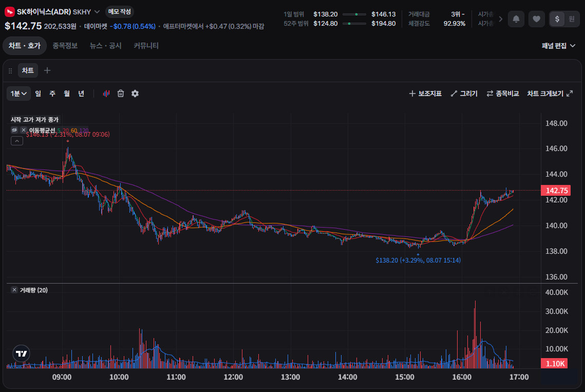Click 종목비교 to compare stocks
Image resolution: width=585 pixels, height=392 pixels.
pos(502,94)
